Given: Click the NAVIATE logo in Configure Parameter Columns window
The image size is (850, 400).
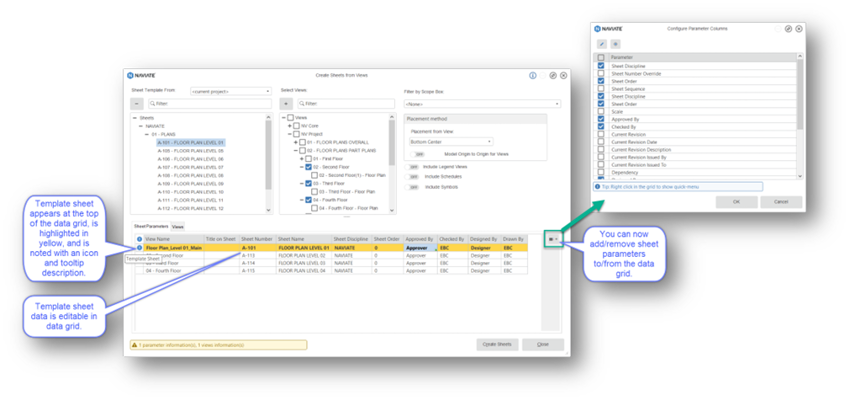Looking at the screenshot, I should pyautogui.click(x=609, y=29).
